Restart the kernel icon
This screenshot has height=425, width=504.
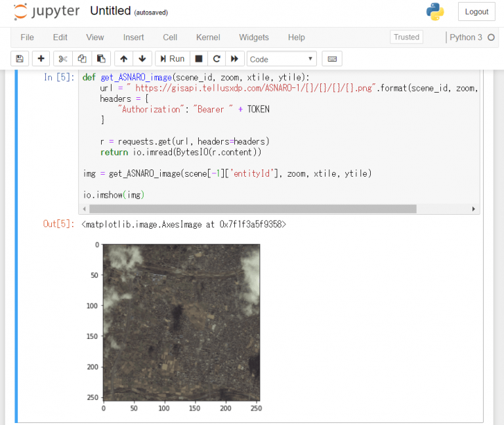click(217, 59)
